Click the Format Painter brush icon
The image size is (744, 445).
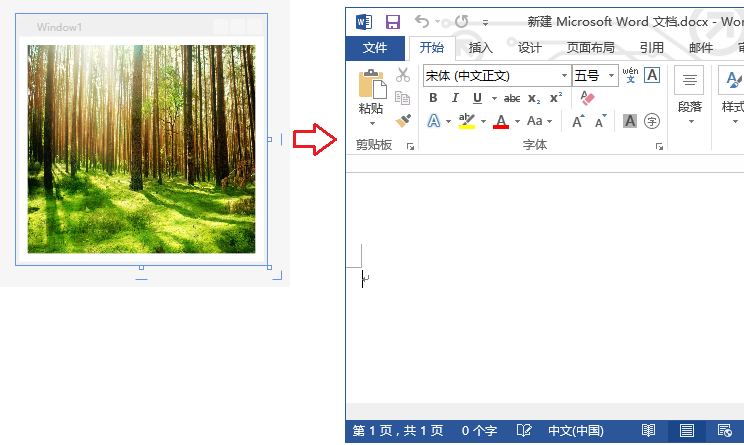[403, 121]
